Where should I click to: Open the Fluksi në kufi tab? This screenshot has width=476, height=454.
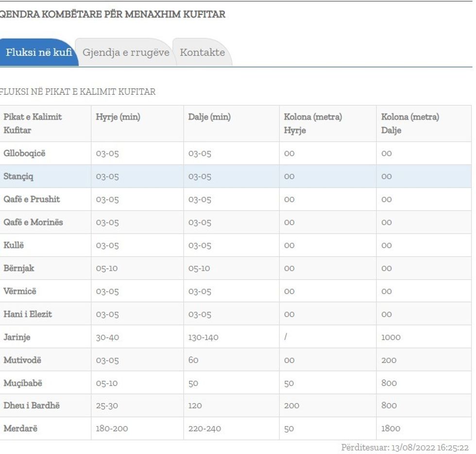(39, 52)
